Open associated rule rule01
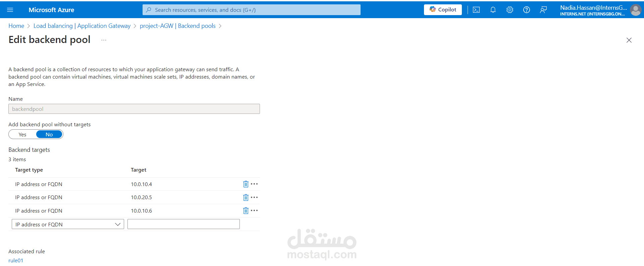This screenshot has height=266, width=644. (16, 260)
